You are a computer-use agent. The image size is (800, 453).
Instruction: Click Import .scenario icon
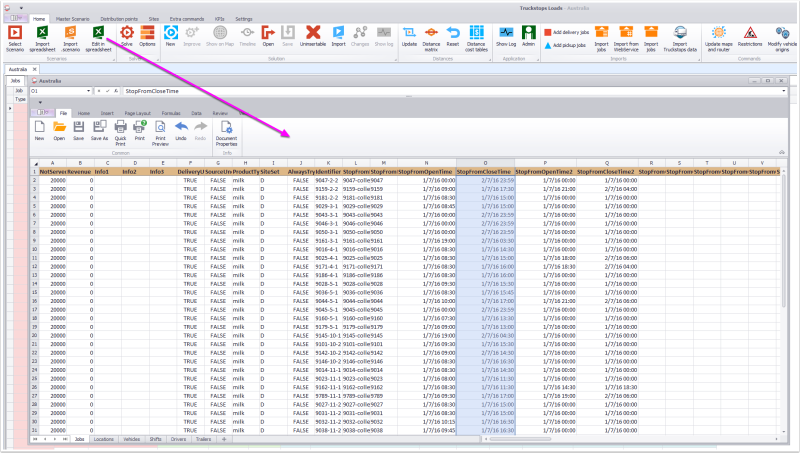tap(70, 33)
